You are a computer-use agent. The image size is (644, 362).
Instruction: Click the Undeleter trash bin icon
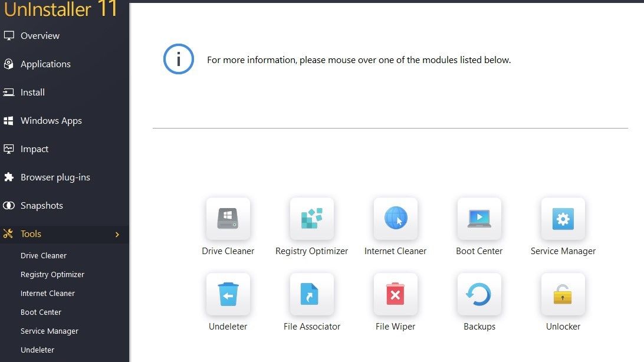[228, 294]
